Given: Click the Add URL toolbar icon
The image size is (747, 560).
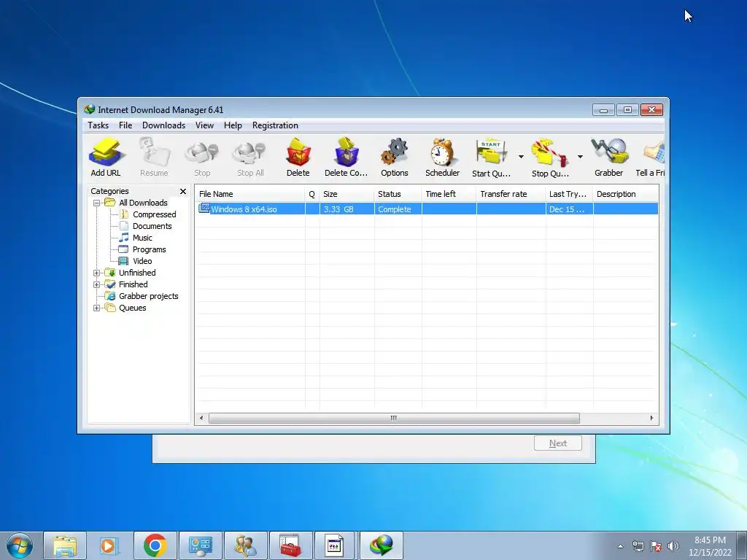Looking at the screenshot, I should pyautogui.click(x=106, y=157).
